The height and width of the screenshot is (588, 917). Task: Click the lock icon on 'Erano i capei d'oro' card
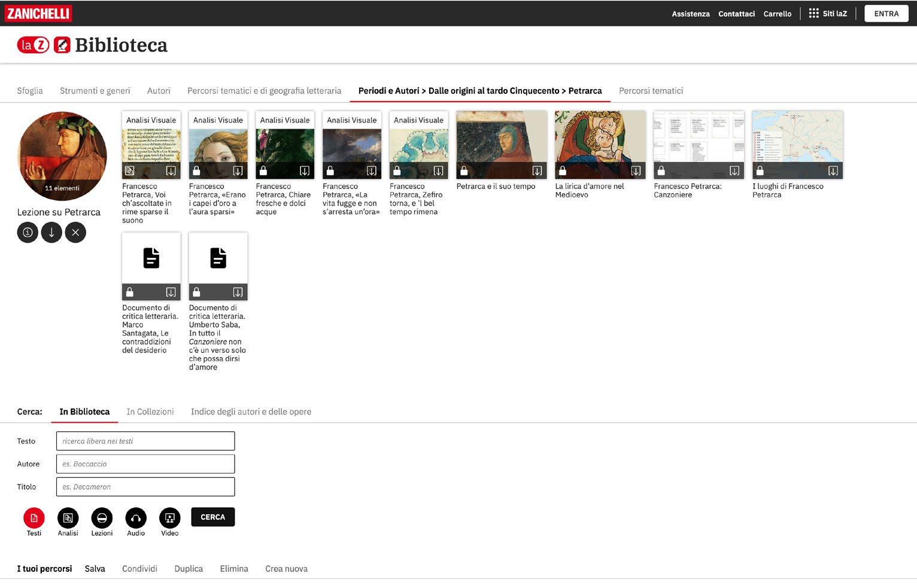(196, 171)
